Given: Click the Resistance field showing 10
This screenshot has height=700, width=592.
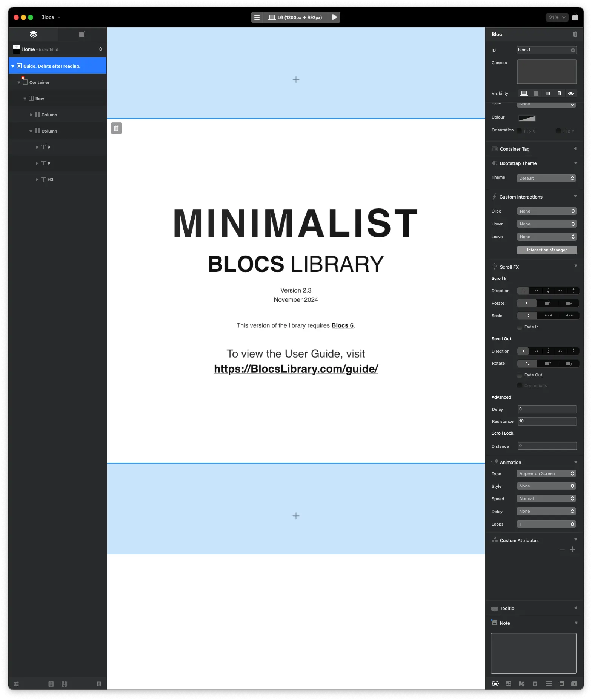Looking at the screenshot, I should 547,421.
